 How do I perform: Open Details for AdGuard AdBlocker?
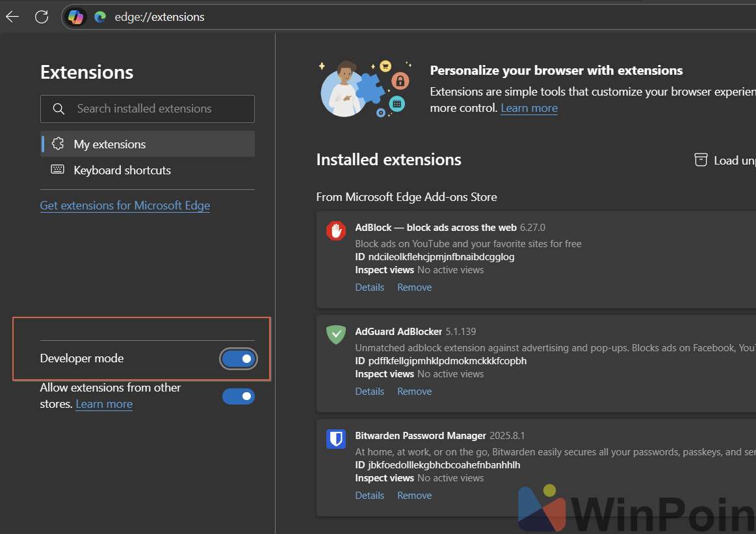tap(370, 391)
